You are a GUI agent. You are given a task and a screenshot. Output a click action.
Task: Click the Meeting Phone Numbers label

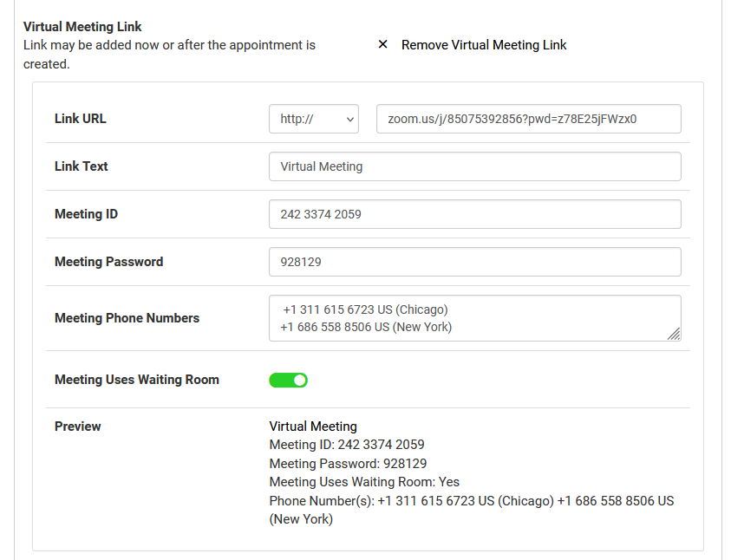pos(127,318)
